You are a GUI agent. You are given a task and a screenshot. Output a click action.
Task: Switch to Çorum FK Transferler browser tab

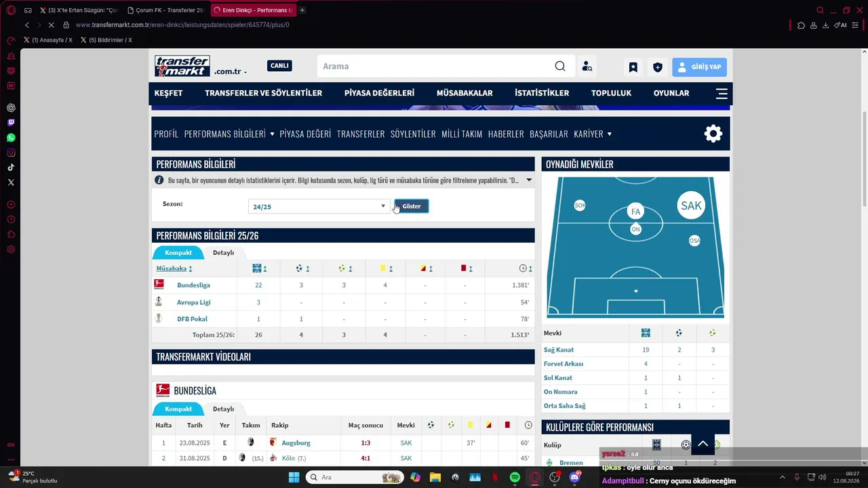point(166,10)
